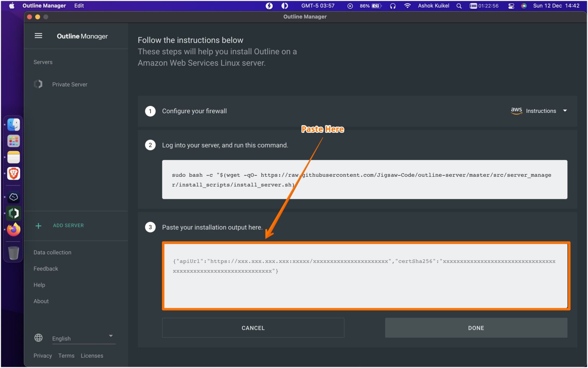Click the step 2 numbered circle
Screen dimensions: 588x368
[x=150, y=145]
